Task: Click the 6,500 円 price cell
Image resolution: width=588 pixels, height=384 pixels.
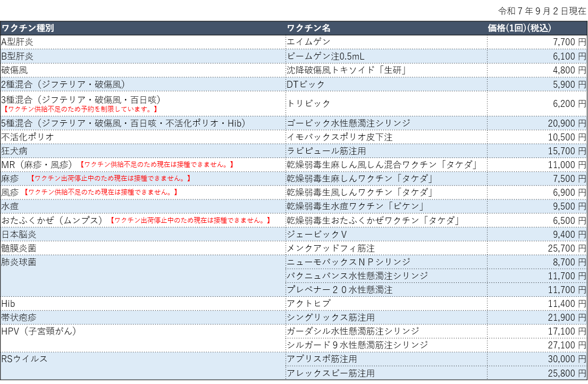Action: point(537,221)
